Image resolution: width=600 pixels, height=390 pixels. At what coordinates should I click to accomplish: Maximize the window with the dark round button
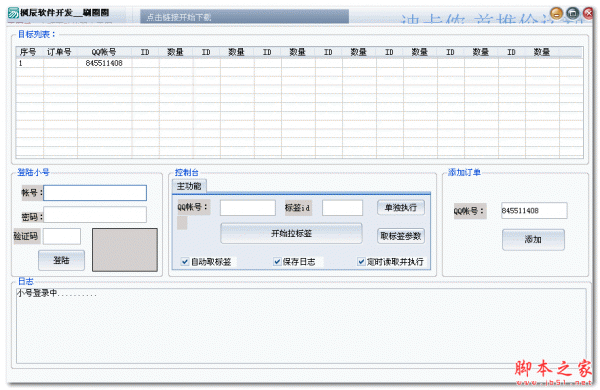coord(572,13)
